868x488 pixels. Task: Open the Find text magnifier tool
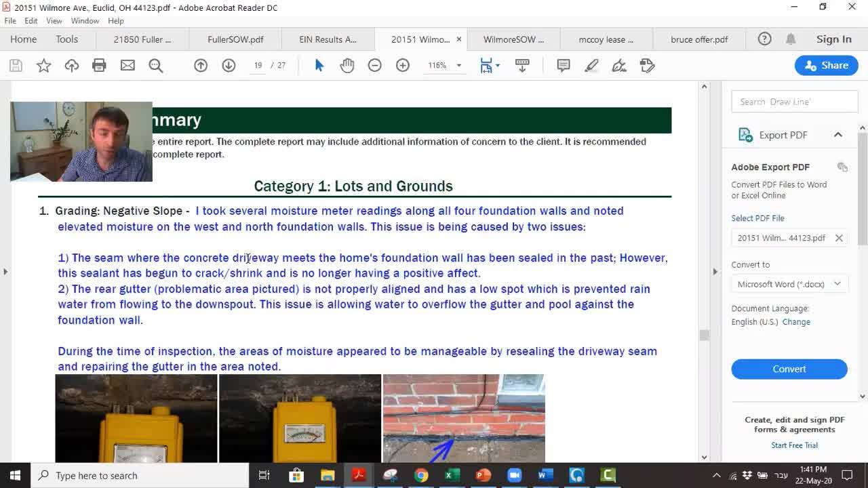pos(156,66)
